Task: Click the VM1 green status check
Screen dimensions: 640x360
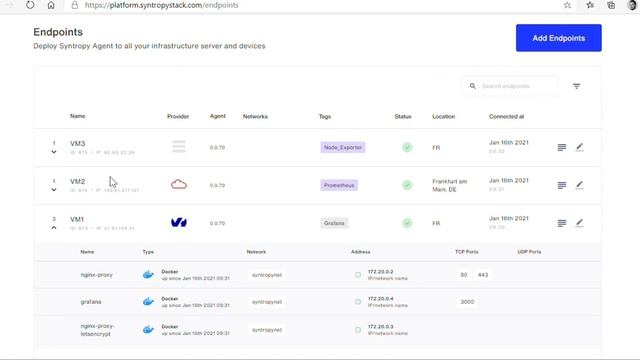Action: click(407, 223)
